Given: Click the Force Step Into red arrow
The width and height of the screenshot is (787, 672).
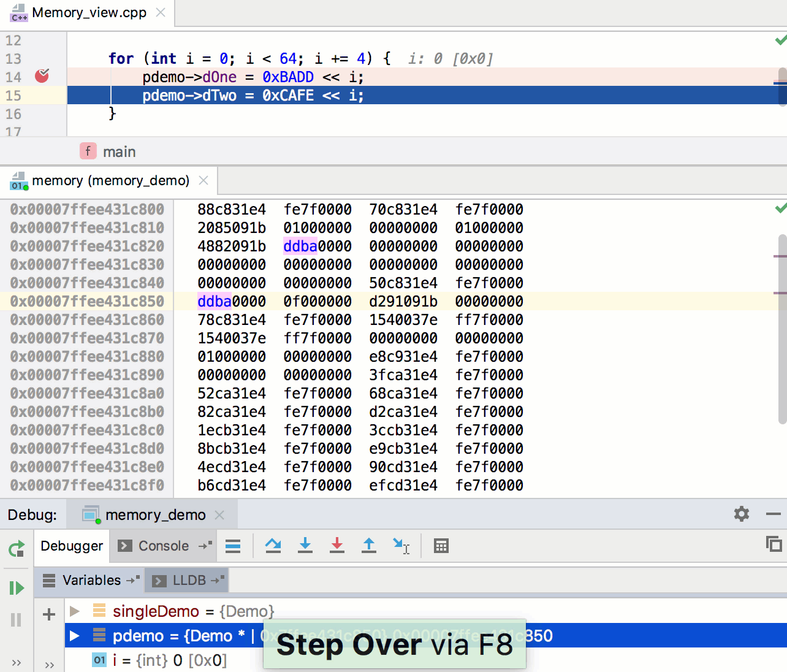Looking at the screenshot, I should 337,546.
